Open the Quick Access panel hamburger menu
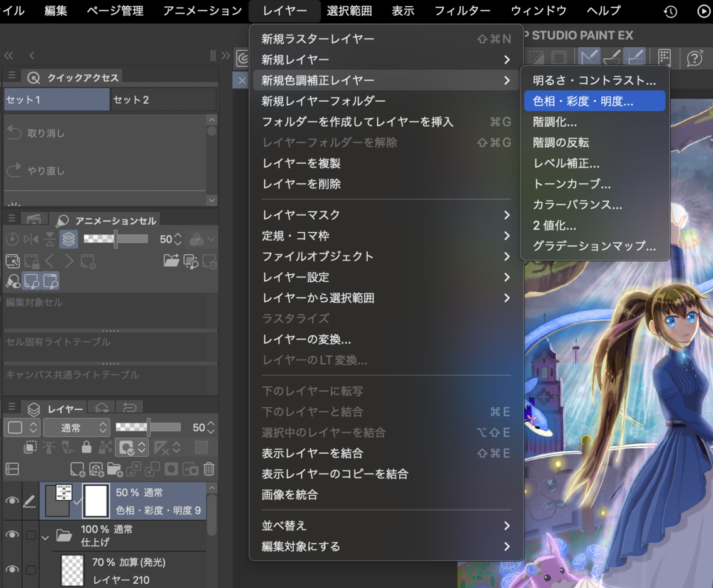Image resolution: width=713 pixels, height=588 pixels. 12,75
